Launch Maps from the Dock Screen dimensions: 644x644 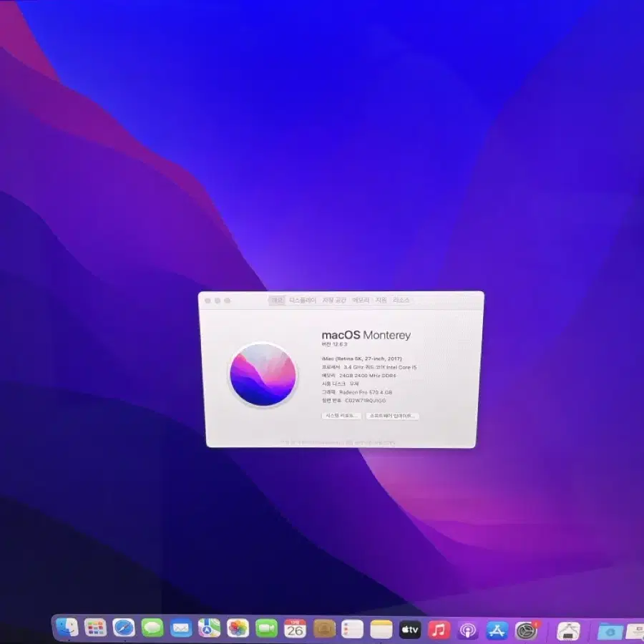tap(209, 628)
